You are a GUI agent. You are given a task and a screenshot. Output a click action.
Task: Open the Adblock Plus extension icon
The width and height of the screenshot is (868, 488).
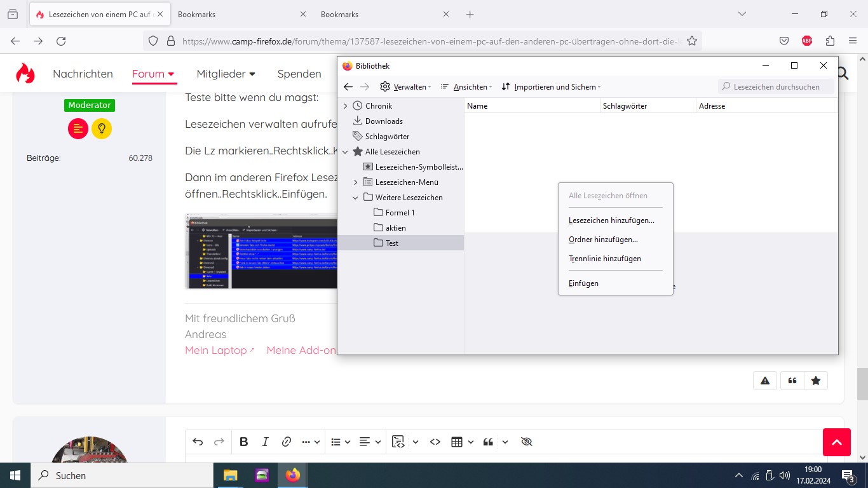(x=807, y=41)
